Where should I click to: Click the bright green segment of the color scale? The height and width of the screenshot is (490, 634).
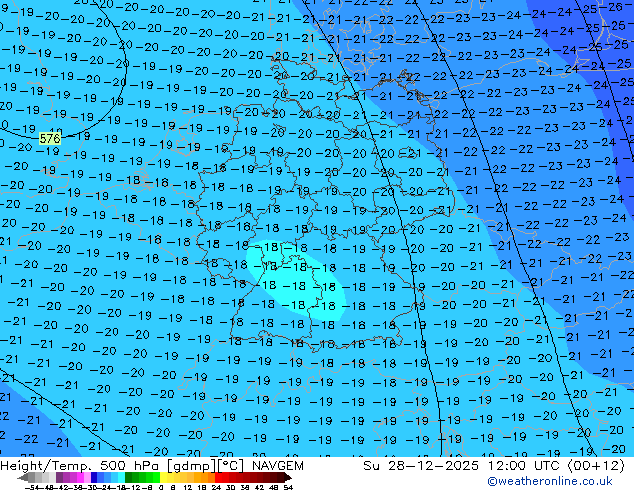pos(156,477)
